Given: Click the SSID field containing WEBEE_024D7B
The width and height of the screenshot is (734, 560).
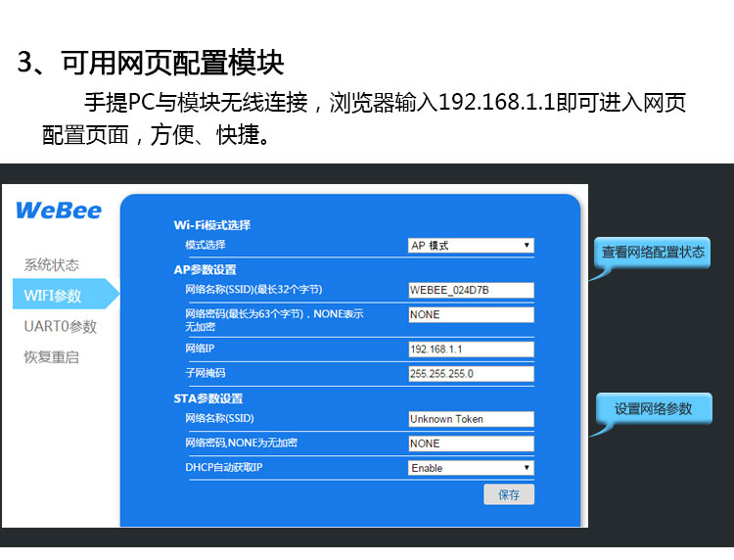Looking at the screenshot, I should click(x=471, y=291).
